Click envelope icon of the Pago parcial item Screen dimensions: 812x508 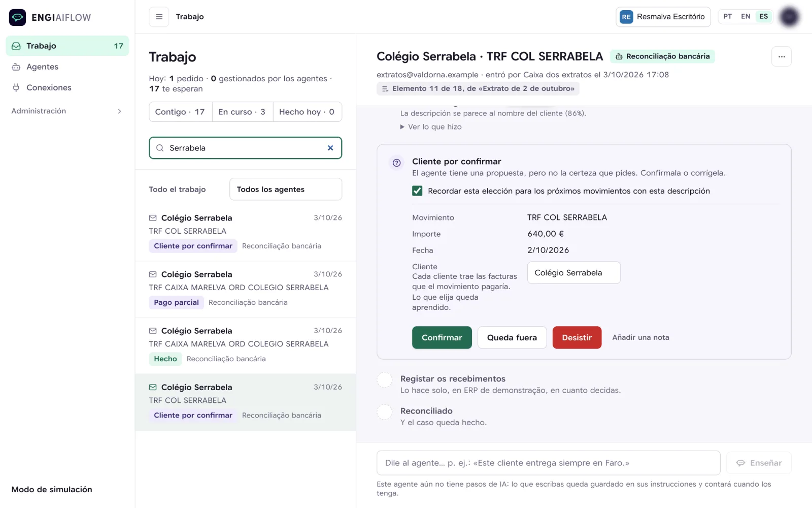click(153, 274)
